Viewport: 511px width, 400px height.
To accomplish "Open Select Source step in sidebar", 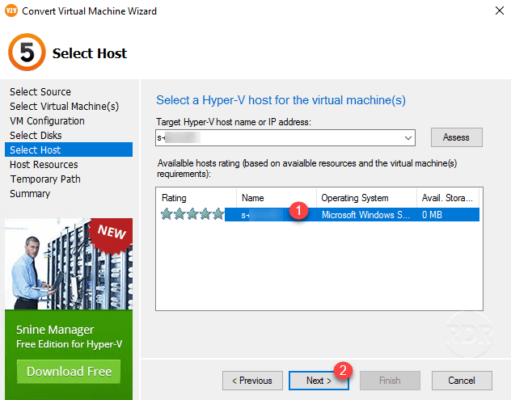I will 40,92.
